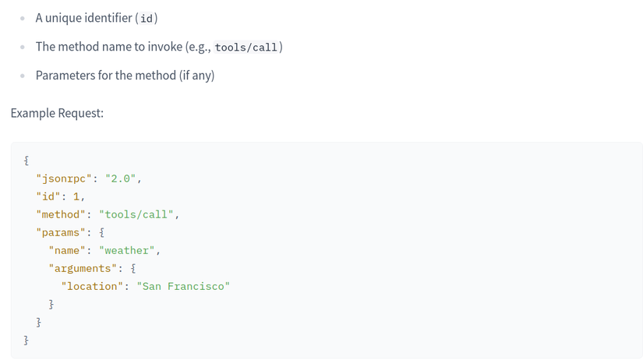Click the inline code 'tools/call' in second bullet
This screenshot has height=364, width=643.
246,47
